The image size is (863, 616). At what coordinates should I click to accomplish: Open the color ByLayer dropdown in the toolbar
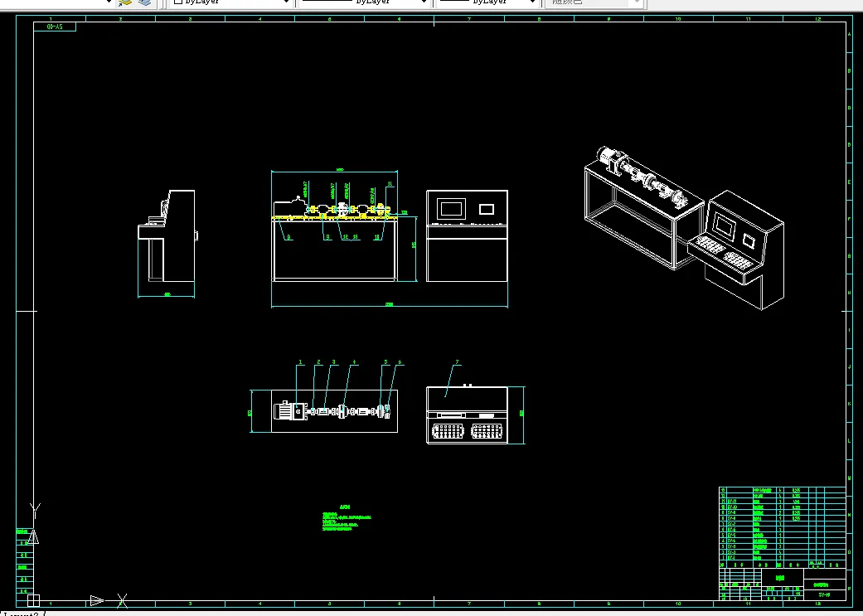click(231, 2)
